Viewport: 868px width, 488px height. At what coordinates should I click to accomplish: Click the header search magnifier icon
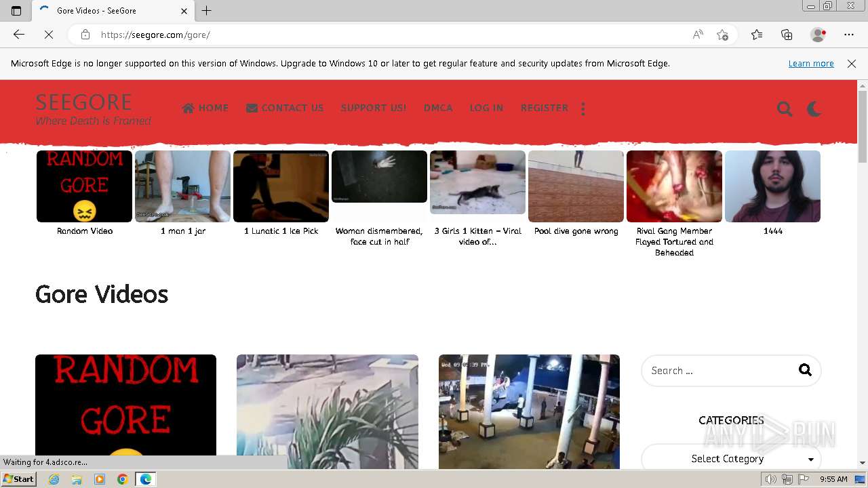785,108
